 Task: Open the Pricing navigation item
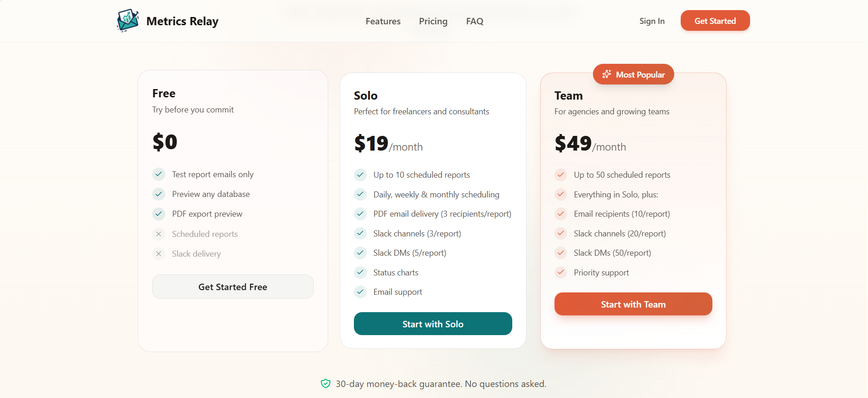pos(432,21)
